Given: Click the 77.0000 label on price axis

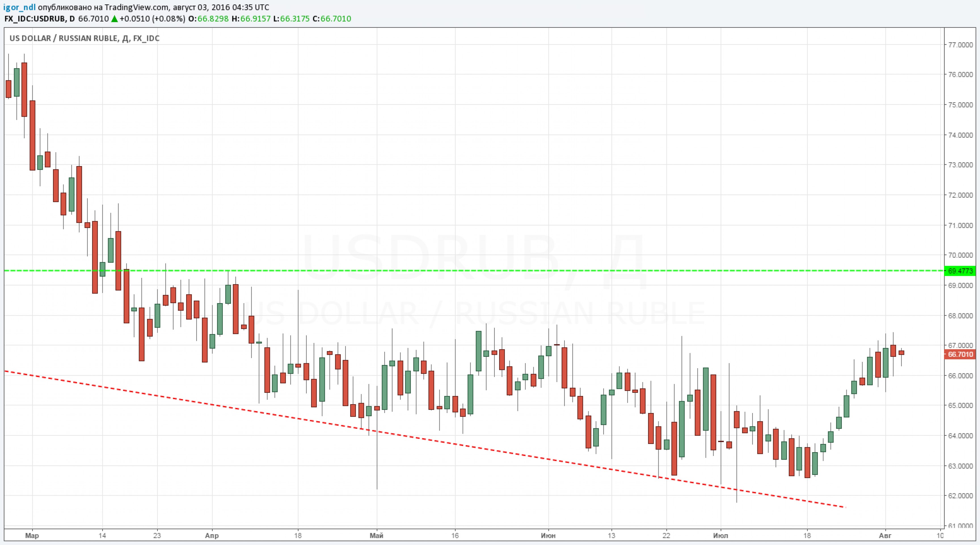Looking at the screenshot, I should tap(961, 45).
